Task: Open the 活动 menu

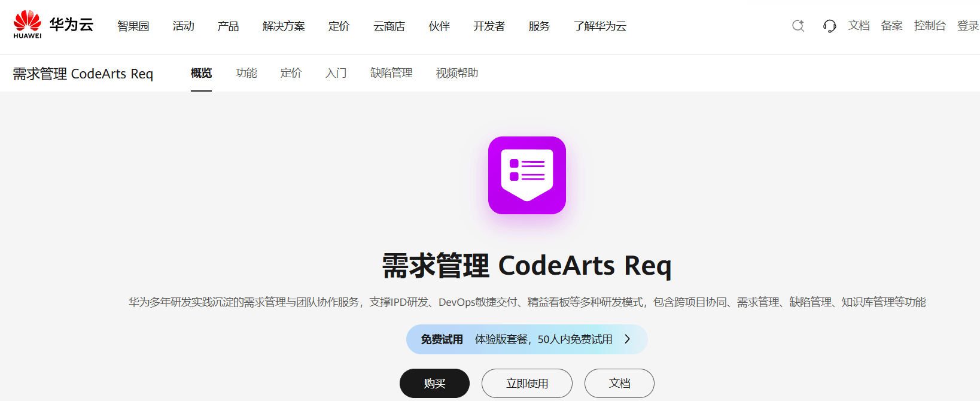Action: click(x=184, y=26)
